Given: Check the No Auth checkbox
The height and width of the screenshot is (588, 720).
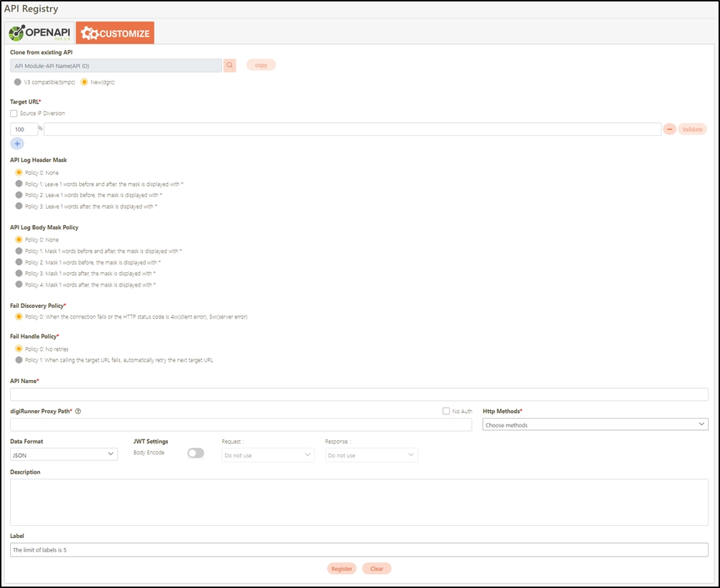Looking at the screenshot, I should point(446,412).
